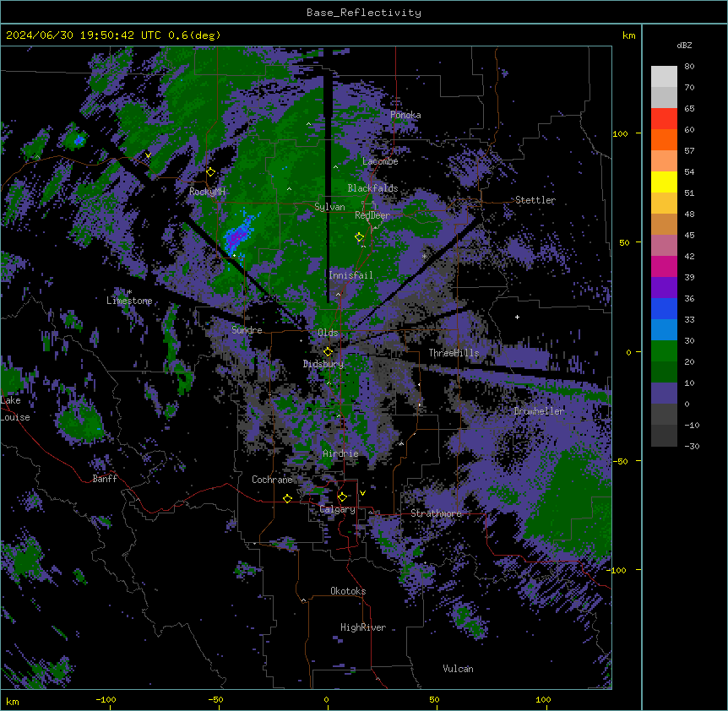Click the Didsbury town label
728x711 pixels.
coord(323,364)
